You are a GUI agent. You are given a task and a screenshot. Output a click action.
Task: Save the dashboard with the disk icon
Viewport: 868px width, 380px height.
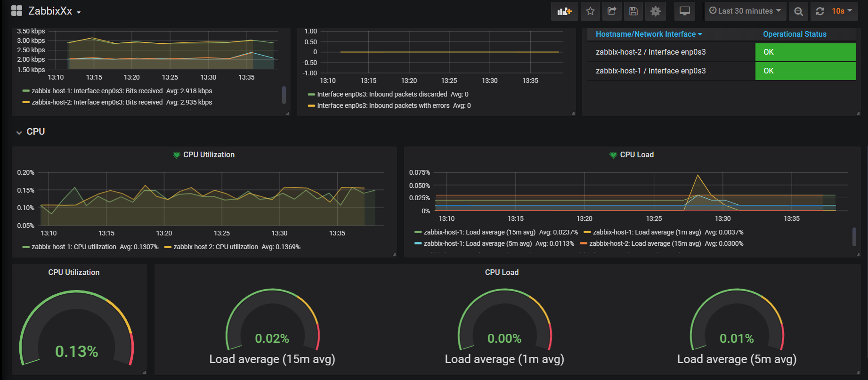tap(633, 11)
